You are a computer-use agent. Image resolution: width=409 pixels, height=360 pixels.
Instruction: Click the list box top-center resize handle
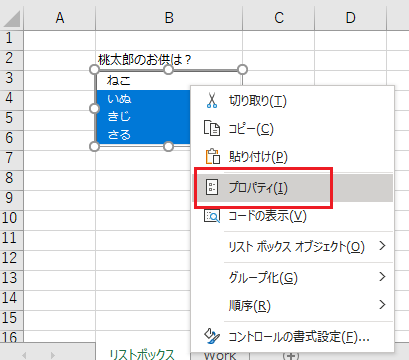tap(169, 70)
